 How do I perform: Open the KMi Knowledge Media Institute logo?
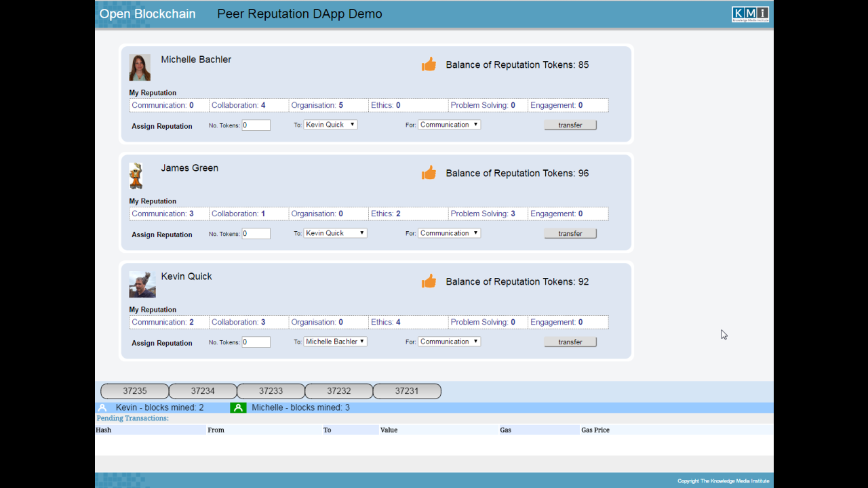[x=750, y=14]
